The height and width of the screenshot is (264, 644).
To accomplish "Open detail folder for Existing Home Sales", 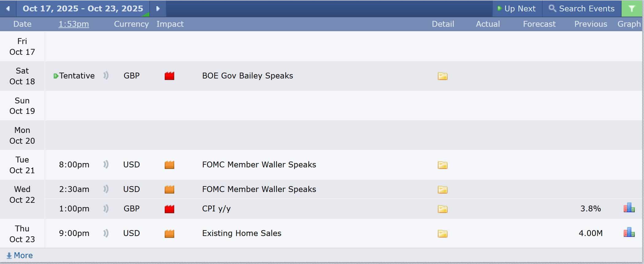I will point(442,234).
